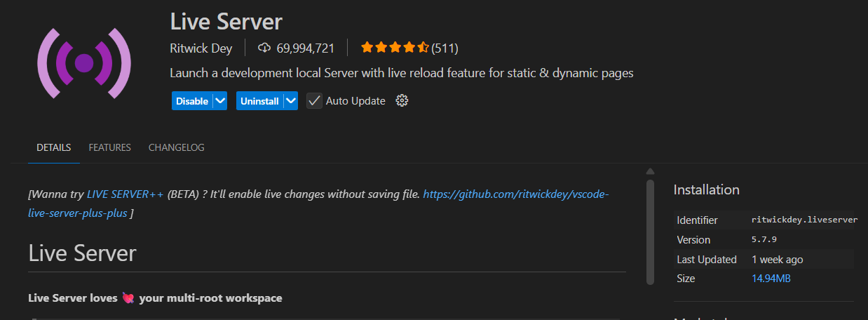This screenshot has width=868, height=320.
Task: Click the scrollbar up arrow
Action: (x=650, y=171)
